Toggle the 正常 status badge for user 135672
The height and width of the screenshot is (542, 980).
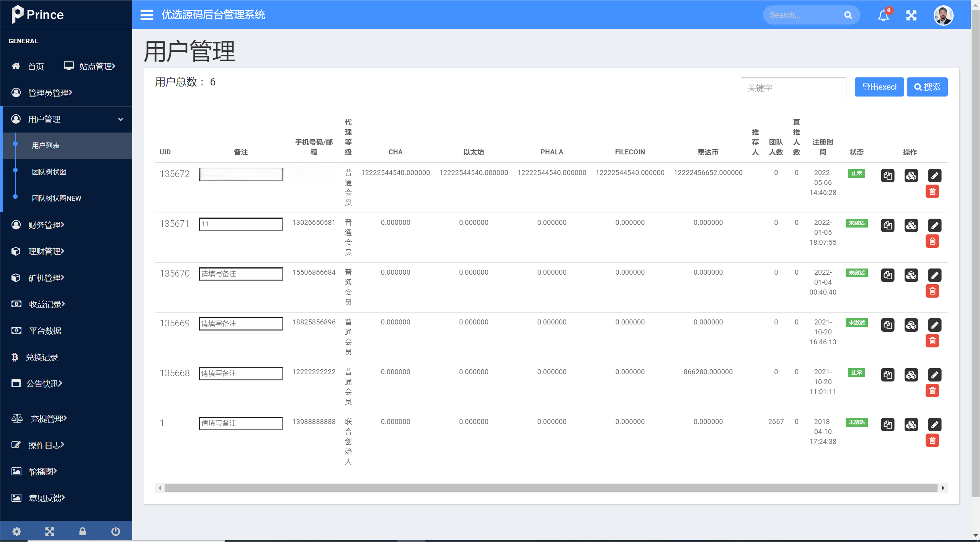coord(856,173)
